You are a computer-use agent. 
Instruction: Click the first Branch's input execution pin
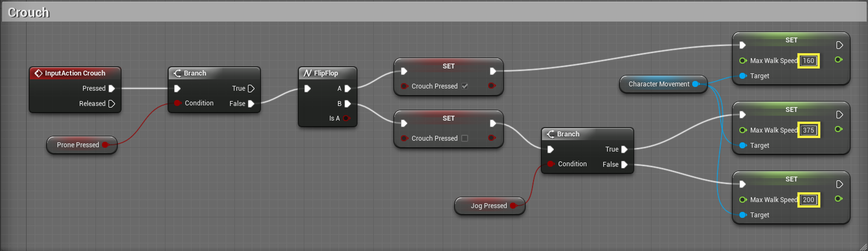(x=177, y=89)
